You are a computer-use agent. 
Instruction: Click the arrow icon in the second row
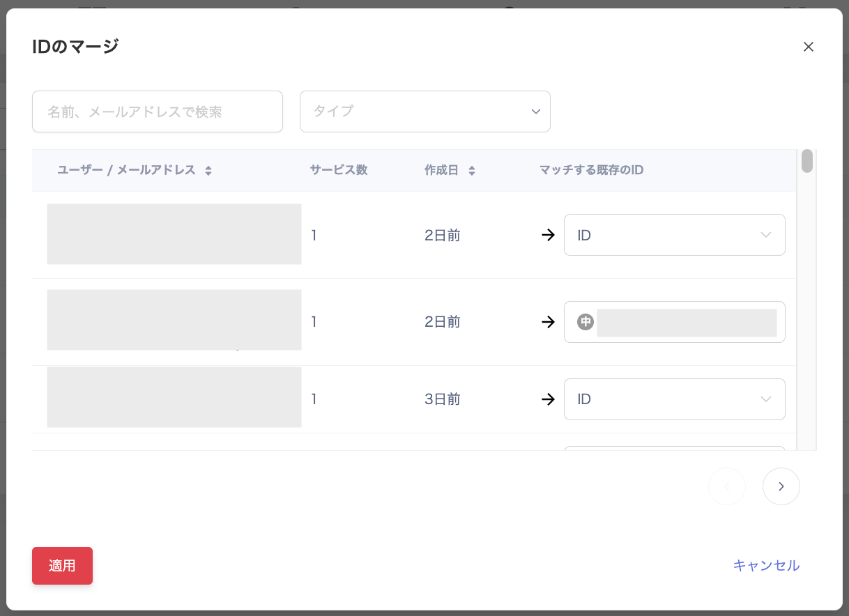[549, 322]
